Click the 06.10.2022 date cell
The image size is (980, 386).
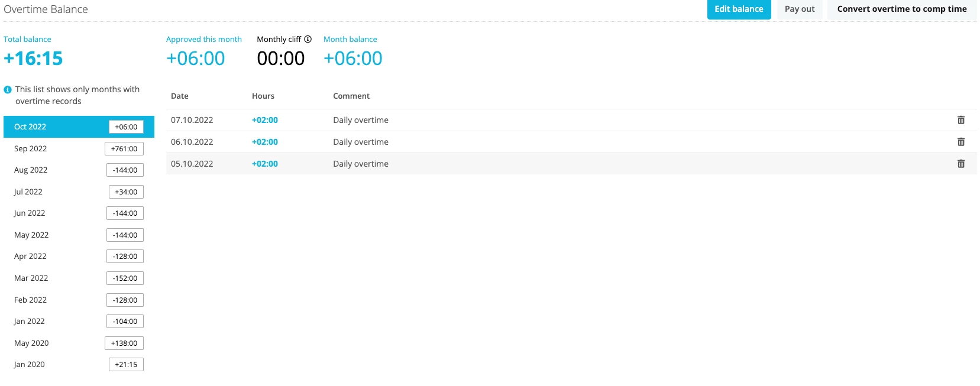click(x=192, y=142)
